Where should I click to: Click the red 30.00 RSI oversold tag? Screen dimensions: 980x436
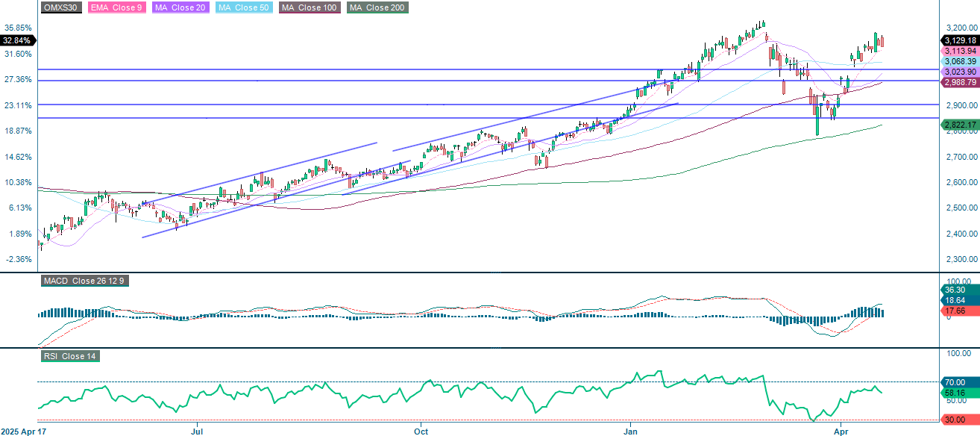point(959,420)
